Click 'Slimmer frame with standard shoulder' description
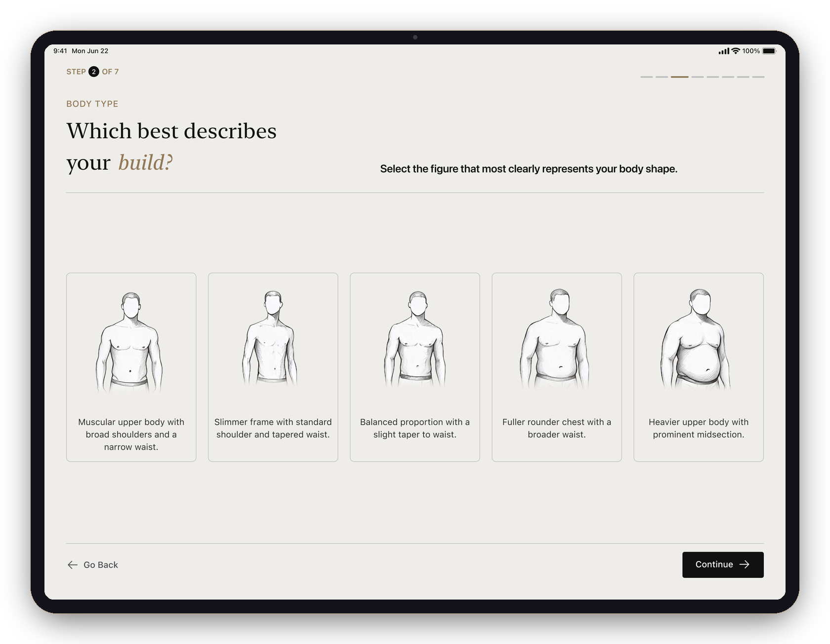The width and height of the screenshot is (830, 644). pos(273,428)
